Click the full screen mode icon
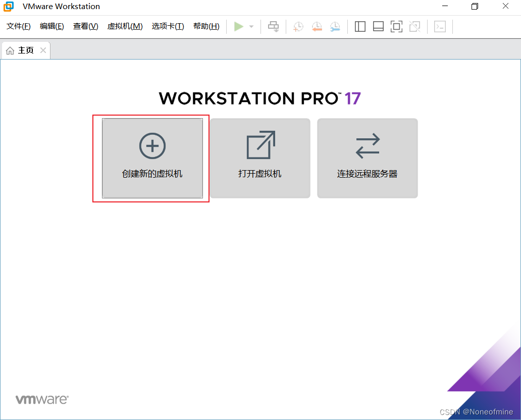This screenshot has height=420, width=521. tap(396, 26)
